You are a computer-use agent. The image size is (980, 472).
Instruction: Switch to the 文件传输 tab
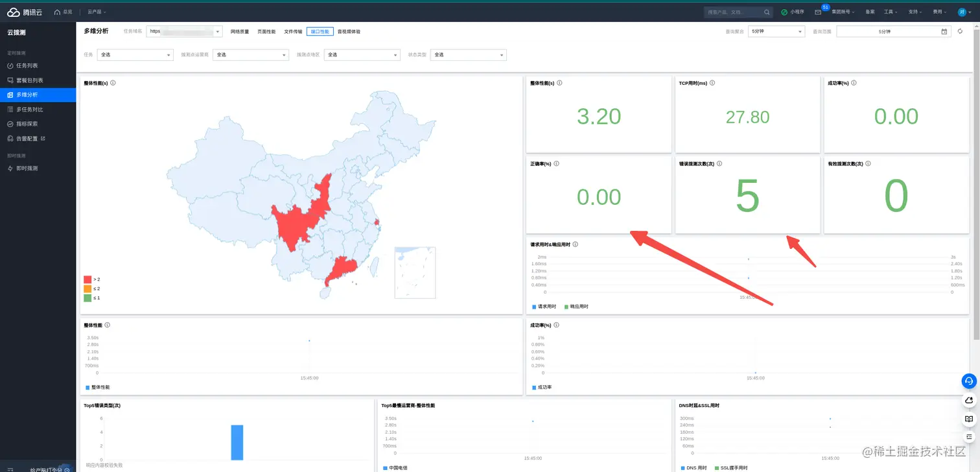pyautogui.click(x=293, y=31)
